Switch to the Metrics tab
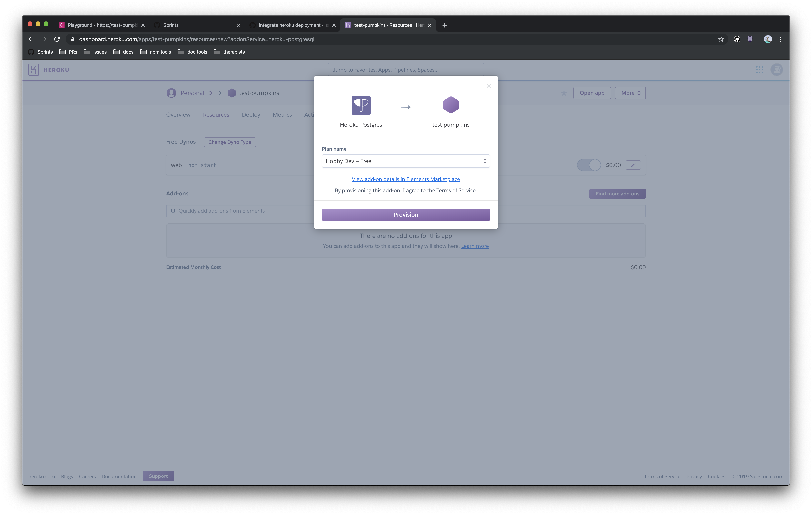This screenshot has width=812, height=515. click(282, 115)
